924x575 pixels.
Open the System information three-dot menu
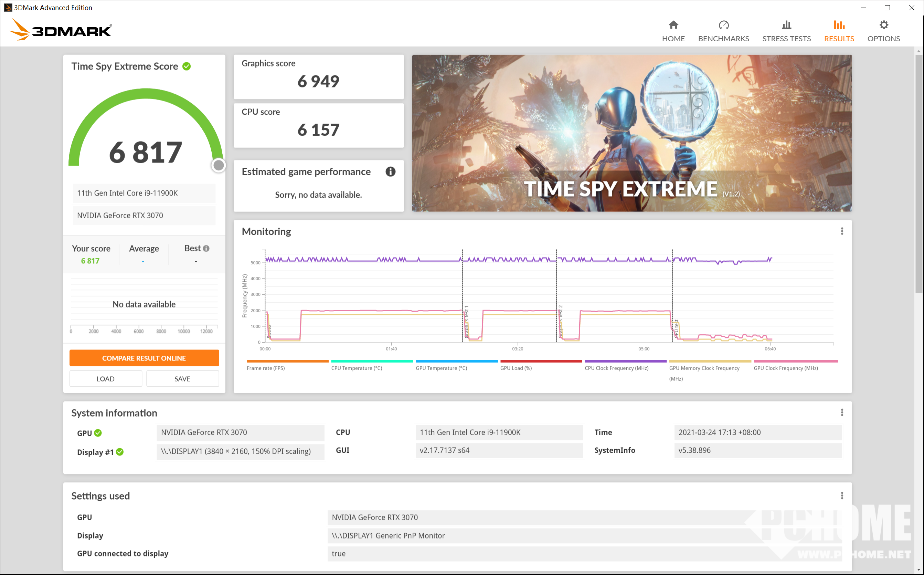pos(842,412)
